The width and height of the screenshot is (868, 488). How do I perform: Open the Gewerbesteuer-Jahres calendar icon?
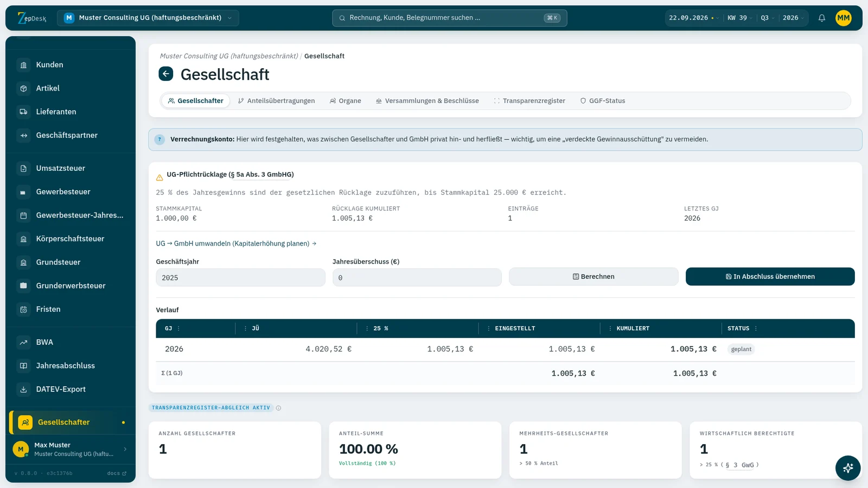pos(23,215)
